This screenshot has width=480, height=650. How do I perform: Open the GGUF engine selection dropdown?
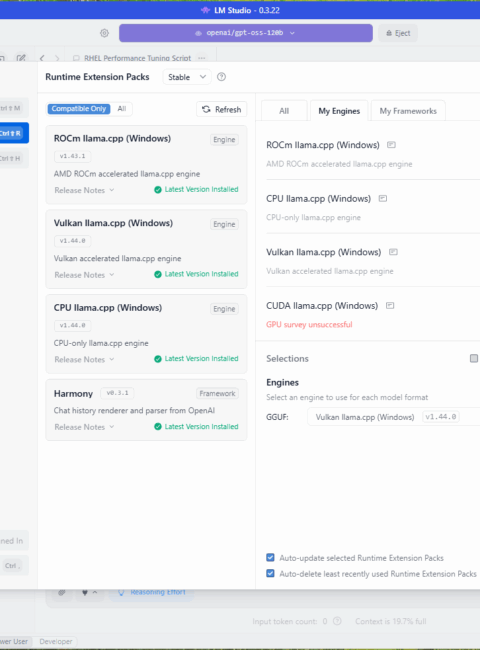[x=393, y=417]
